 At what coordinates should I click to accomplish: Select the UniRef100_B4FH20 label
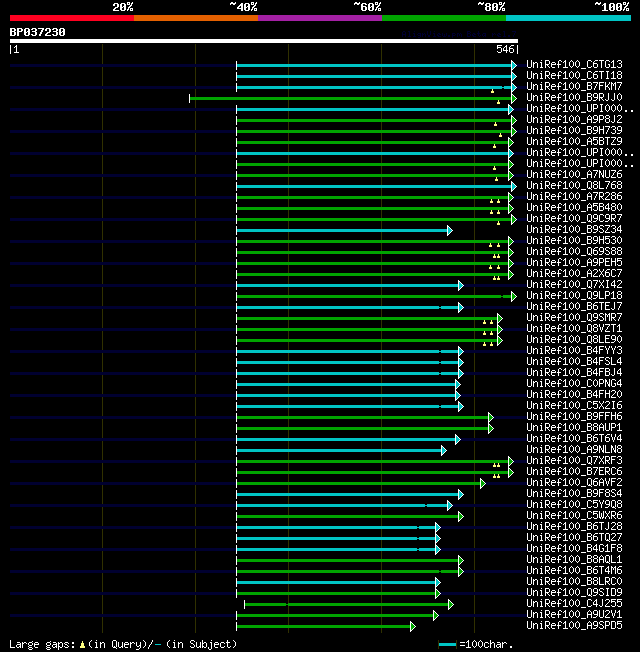pos(574,395)
